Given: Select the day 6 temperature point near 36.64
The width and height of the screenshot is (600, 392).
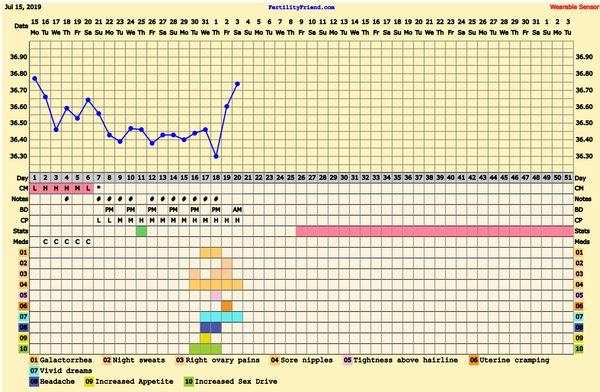Looking at the screenshot, I should click(x=88, y=100).
